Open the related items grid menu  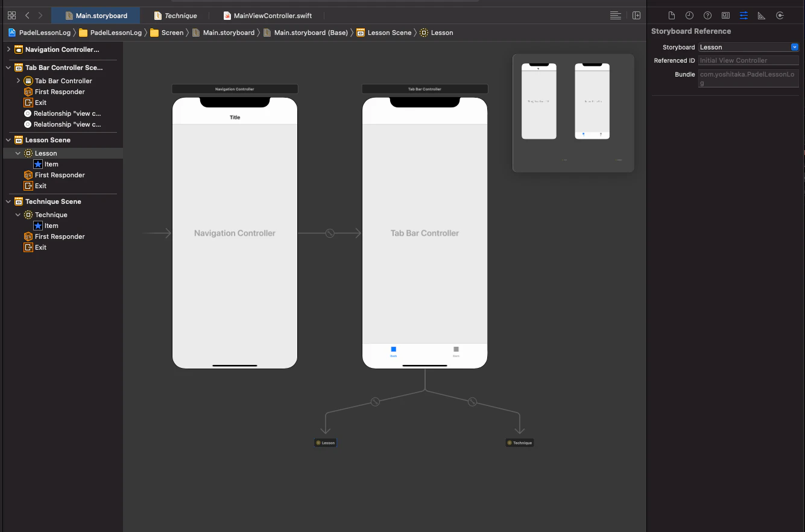[x=11, y=15]
